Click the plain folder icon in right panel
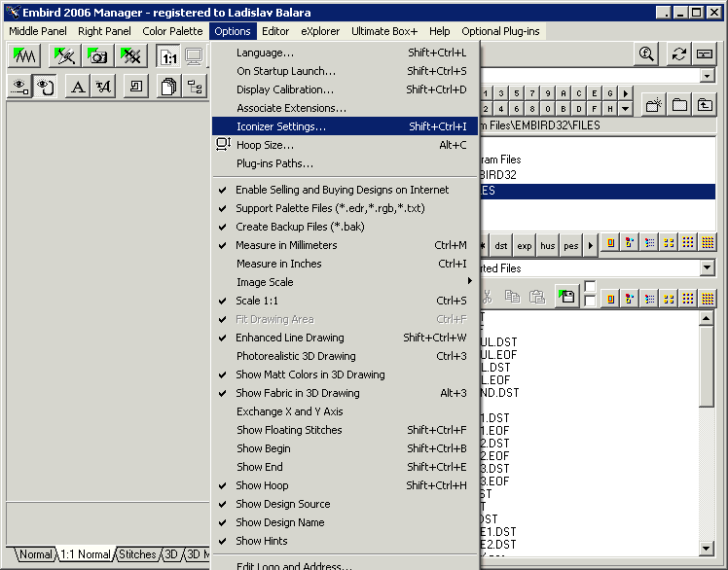 coord(679,105)
